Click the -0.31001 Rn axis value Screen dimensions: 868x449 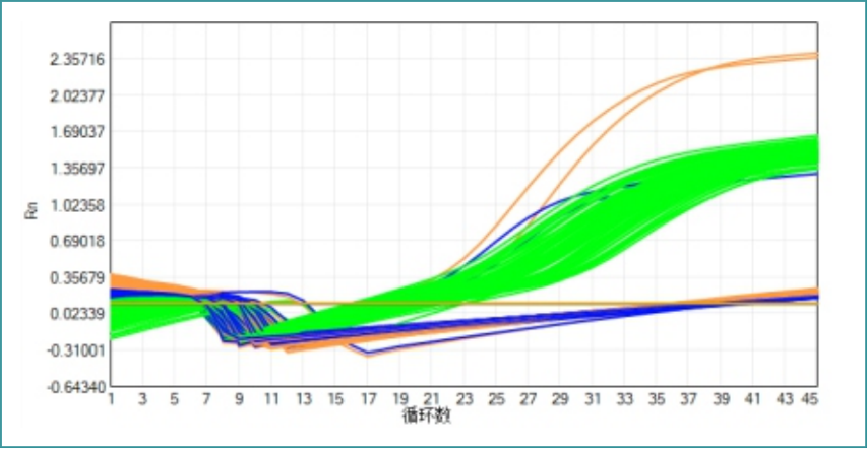click(75, 350)
